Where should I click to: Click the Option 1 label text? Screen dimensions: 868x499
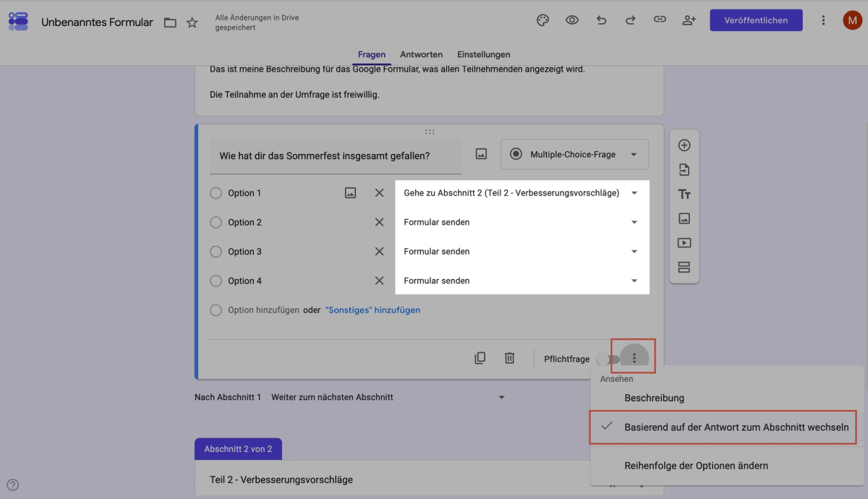coord(244,193)
